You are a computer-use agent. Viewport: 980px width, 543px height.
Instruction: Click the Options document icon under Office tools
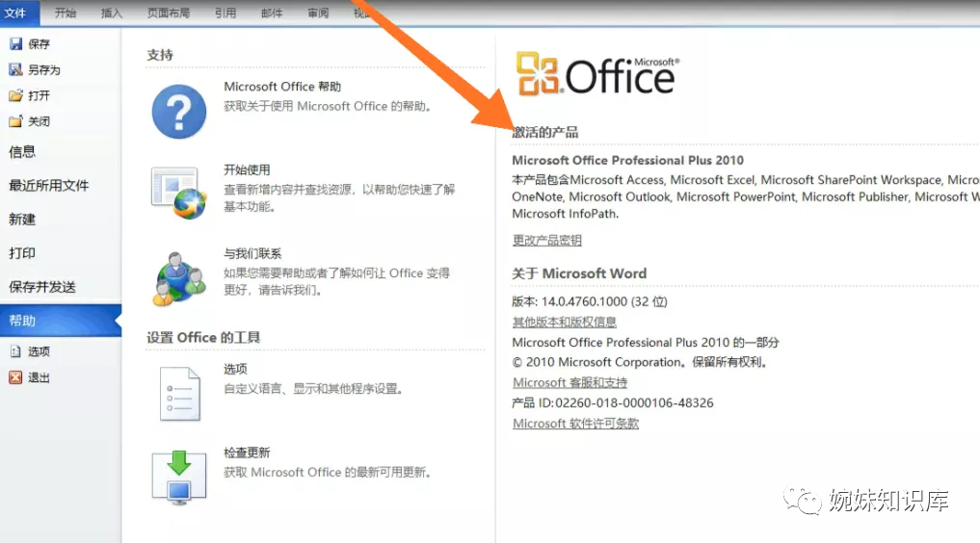[x=179, y=394]
